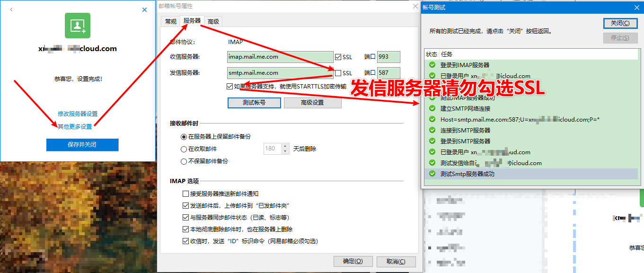Increase the days-before-delete spinner value

click(285, 146)
